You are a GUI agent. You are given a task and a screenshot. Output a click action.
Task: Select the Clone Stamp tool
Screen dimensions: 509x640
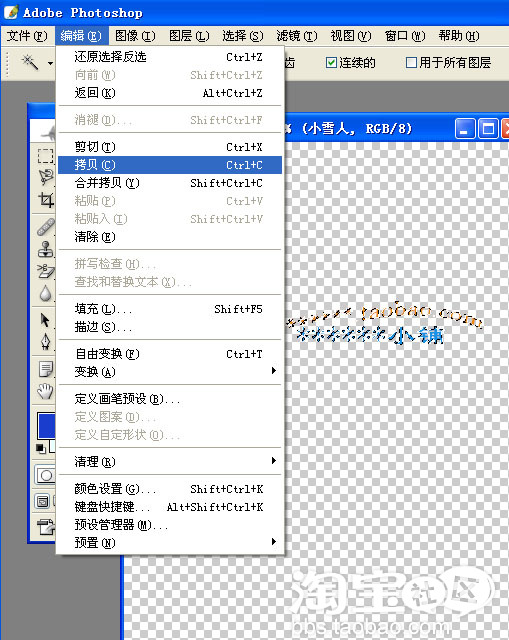[x=45, y=249]
